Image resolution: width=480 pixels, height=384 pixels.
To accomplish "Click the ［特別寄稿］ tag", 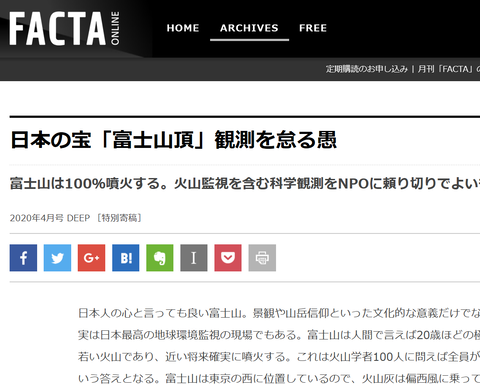I will pyautogui.click(x=119, y=218).
